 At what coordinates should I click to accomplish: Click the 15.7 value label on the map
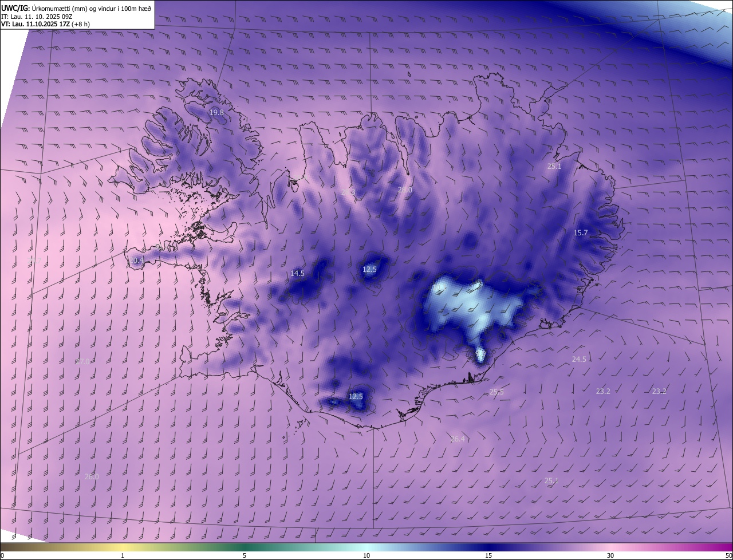tap(581, 232)
